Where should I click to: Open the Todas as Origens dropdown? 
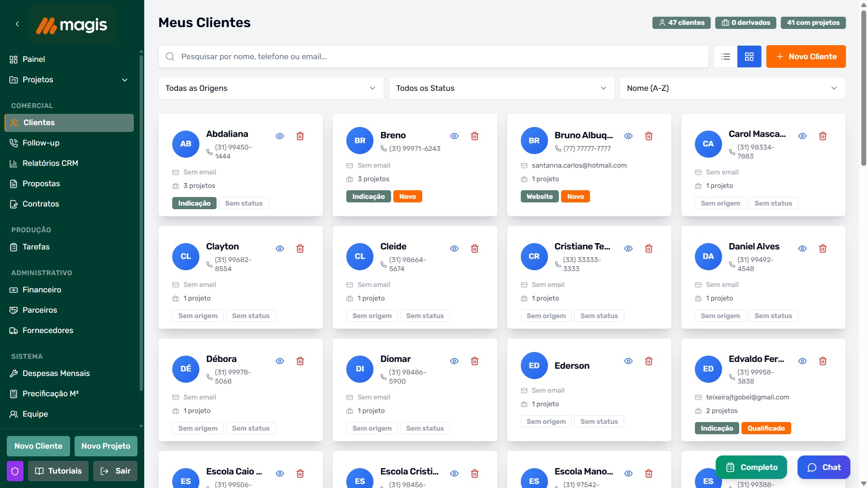click(x=271, y=88)
